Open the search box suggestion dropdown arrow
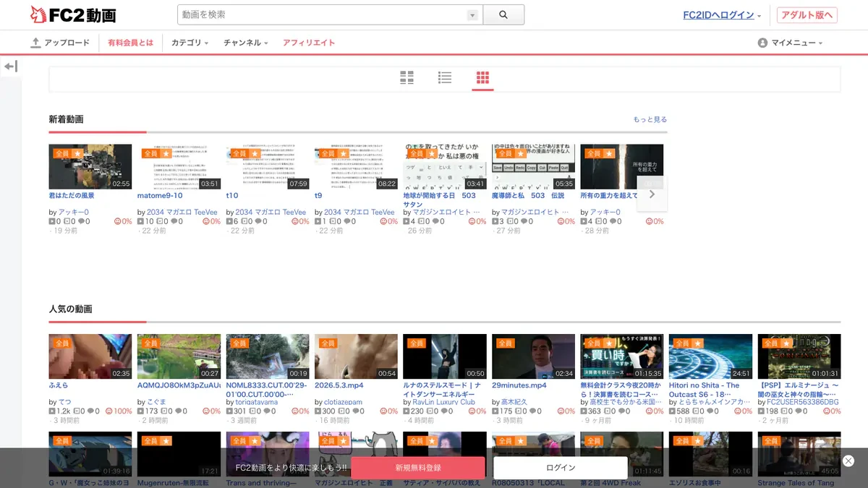The height and width of the screenshot is (488, 868). point(472,15)
